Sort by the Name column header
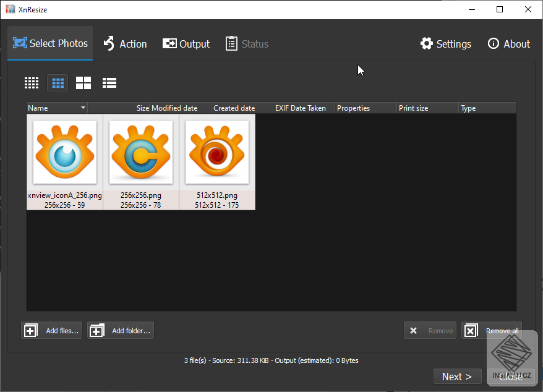The image size is (543, 392). pos(57,108)
